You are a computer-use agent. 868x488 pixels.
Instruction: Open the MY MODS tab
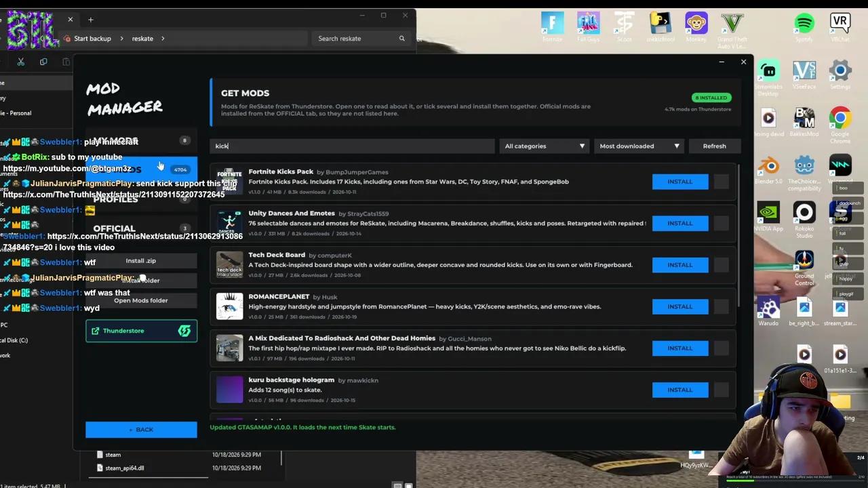point(141,140)
